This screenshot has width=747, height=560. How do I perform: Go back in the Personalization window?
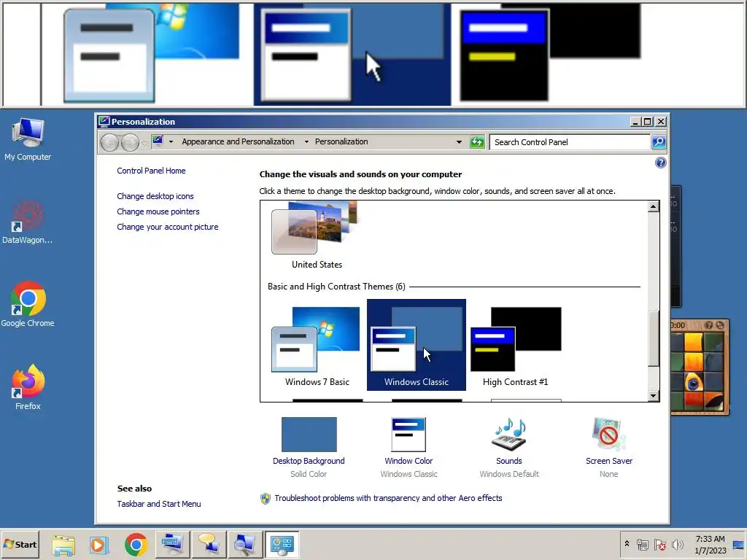[109, 142]
